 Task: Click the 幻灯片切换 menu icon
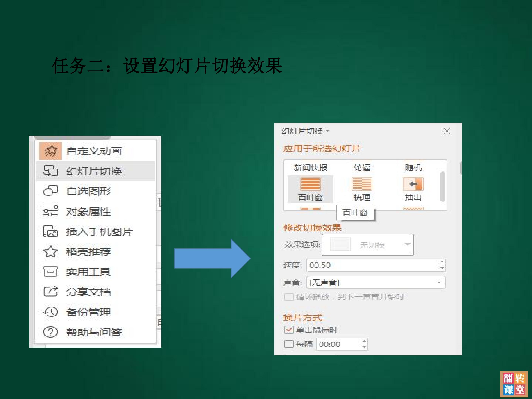tap(50, 171)
